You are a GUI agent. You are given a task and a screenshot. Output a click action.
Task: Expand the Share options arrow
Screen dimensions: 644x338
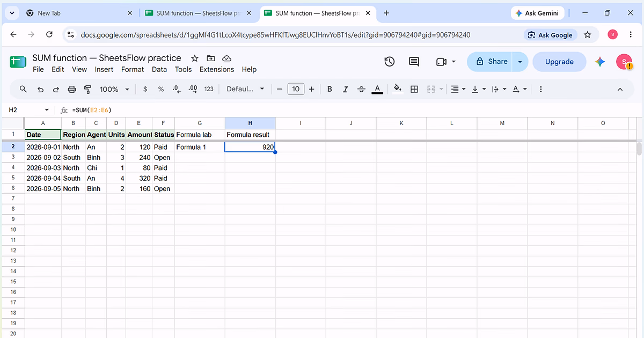519,62
